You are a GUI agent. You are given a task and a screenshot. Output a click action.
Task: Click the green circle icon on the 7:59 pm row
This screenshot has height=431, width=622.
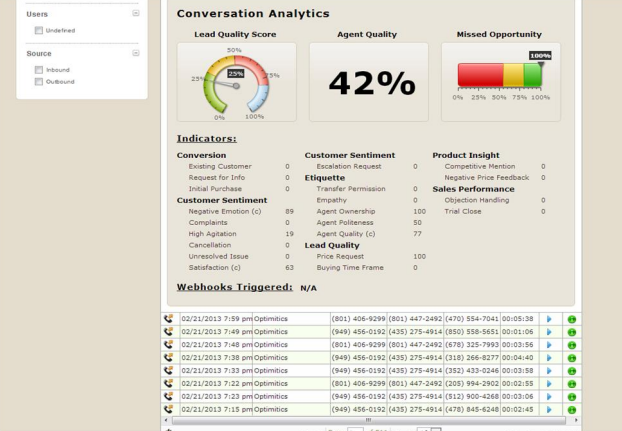tap(572, 319)
